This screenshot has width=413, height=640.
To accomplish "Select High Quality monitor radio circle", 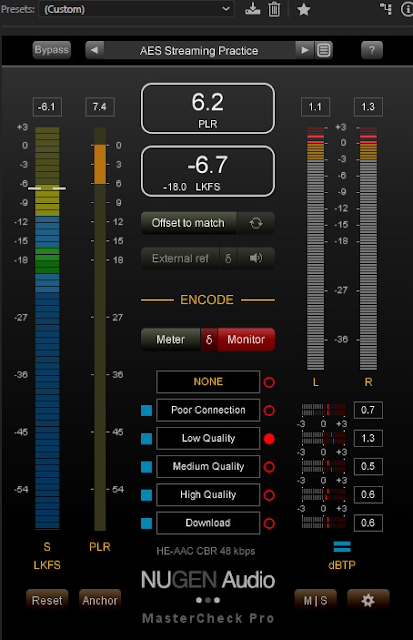I will click(x=269, y=495).
